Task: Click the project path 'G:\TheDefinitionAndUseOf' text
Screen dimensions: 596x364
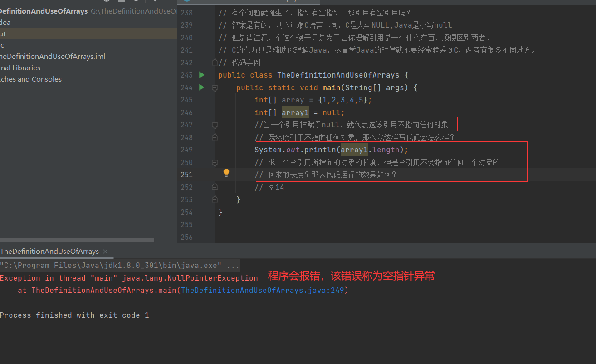Action: coord(134,11)
